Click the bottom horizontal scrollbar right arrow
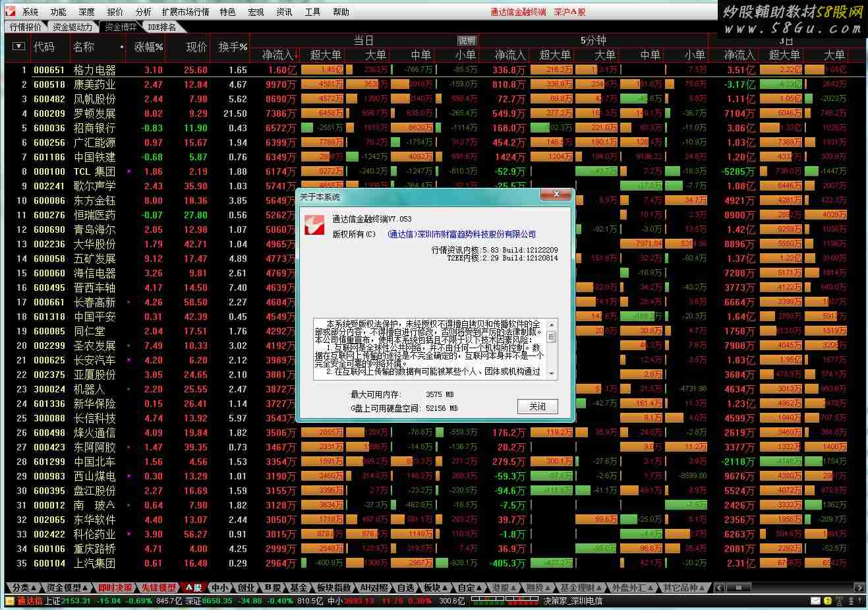 coord(859,588)
